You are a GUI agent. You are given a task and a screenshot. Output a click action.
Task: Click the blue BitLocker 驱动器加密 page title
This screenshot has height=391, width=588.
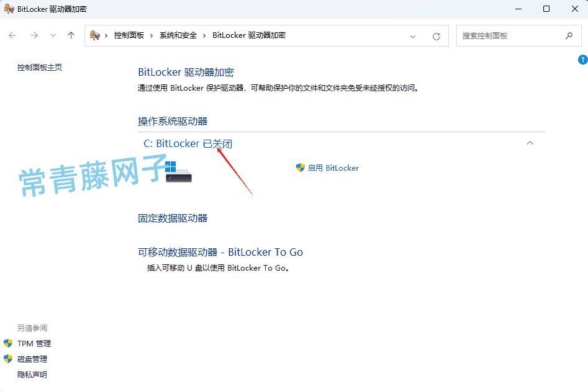click(x=186, y=72)
